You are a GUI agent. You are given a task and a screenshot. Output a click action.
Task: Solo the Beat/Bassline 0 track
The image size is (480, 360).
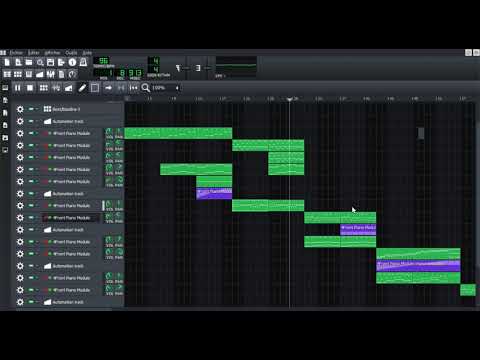[37, 109]
